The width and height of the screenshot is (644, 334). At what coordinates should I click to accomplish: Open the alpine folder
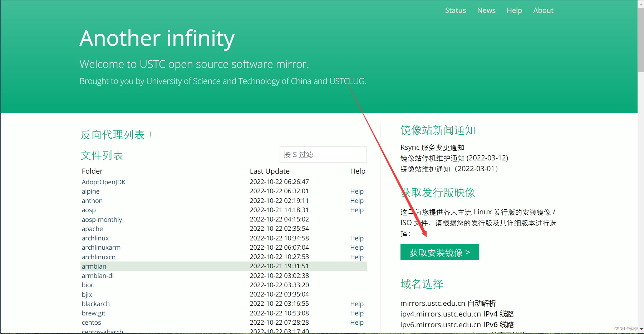point(90,191)
